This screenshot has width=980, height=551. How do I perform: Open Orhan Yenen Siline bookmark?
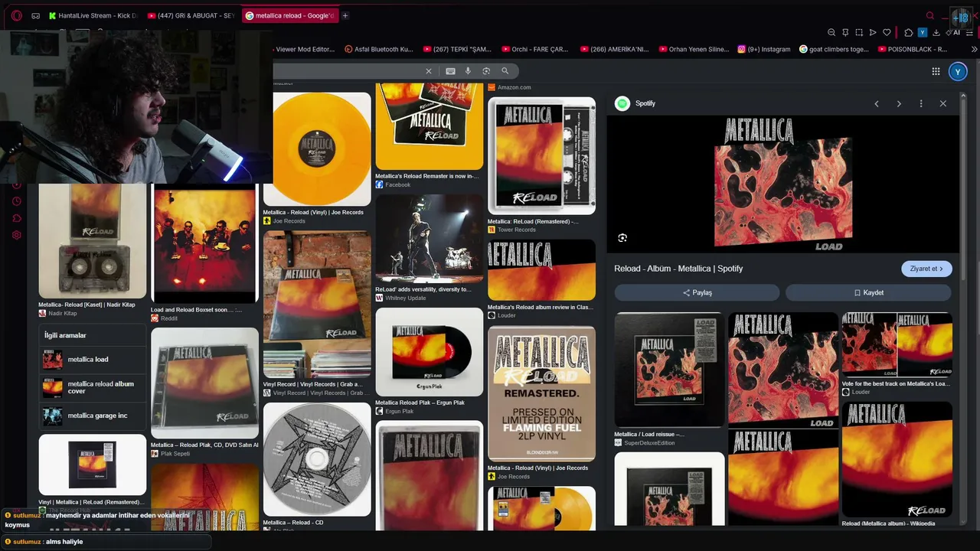[694, 49]
